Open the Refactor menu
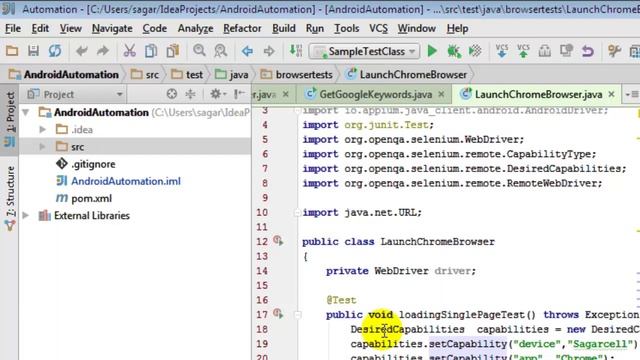The width and height of the screenshot is (640, 360). click(x=242, y=29)
